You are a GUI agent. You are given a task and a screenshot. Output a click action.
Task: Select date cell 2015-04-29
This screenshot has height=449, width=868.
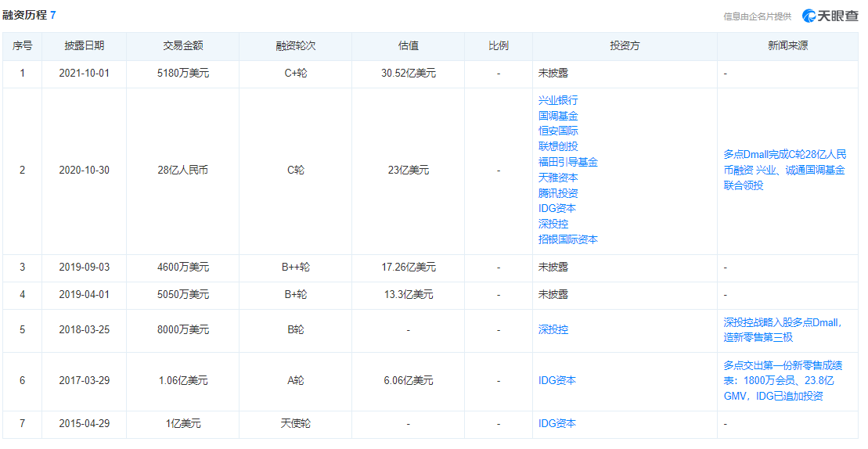(85, 423)
